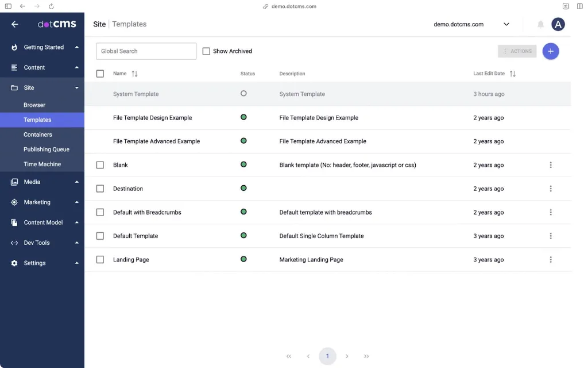
Task: Open three-dot menu for Blank template
Action: [550, 165]
